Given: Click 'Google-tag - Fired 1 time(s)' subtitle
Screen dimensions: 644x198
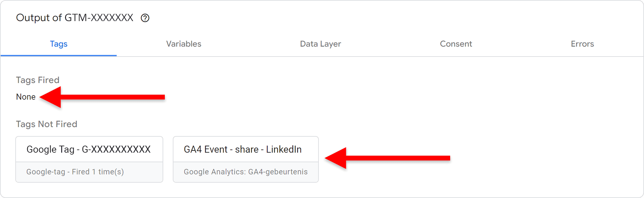Looking at the screenshot, I should pyautogui.click(x=75, y=172).
